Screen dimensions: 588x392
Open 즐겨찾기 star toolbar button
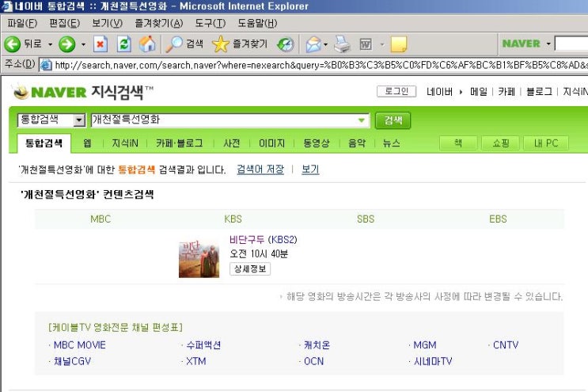[x=240, y=44]
